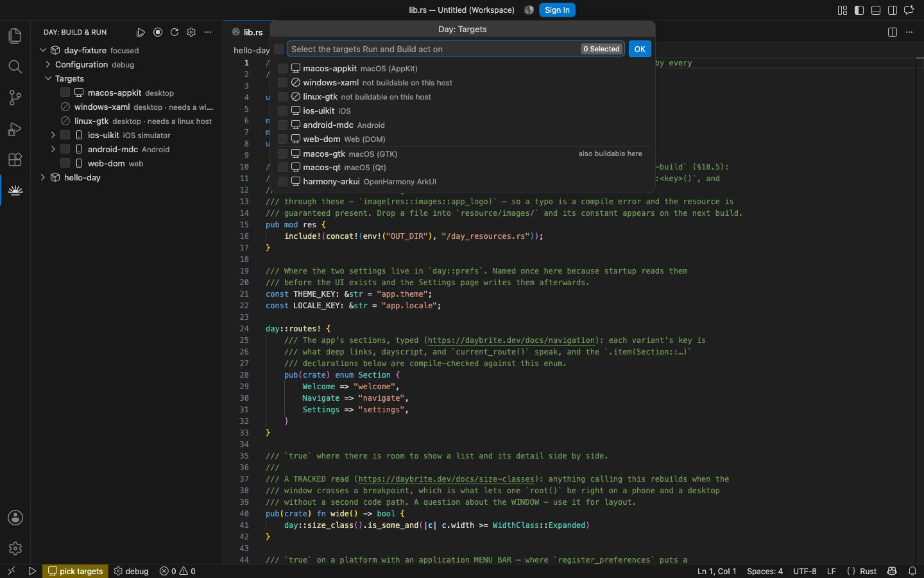Open notifications bell in status bar
This screenshot has width=924, height=578.
912,571
